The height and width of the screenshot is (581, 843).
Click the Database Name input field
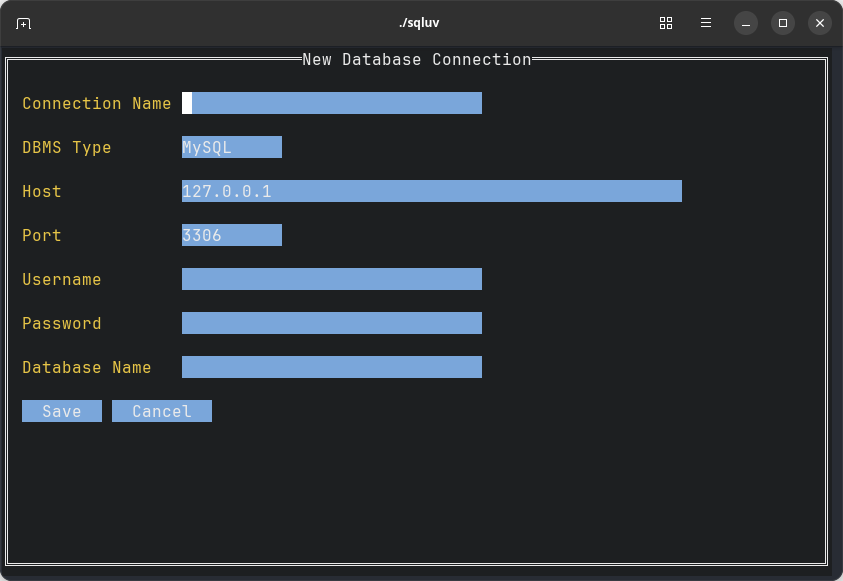332,367
